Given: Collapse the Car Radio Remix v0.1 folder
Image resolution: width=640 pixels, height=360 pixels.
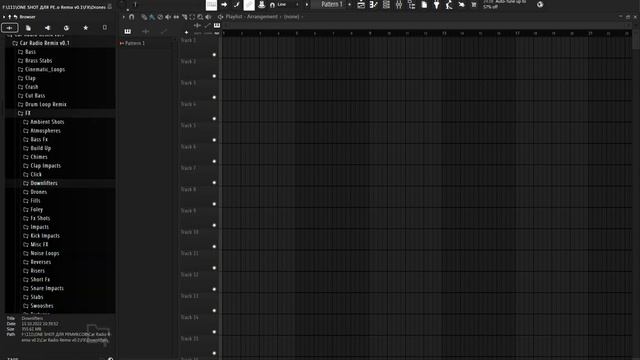Looking at the screenshot, I should coord(41,43).
